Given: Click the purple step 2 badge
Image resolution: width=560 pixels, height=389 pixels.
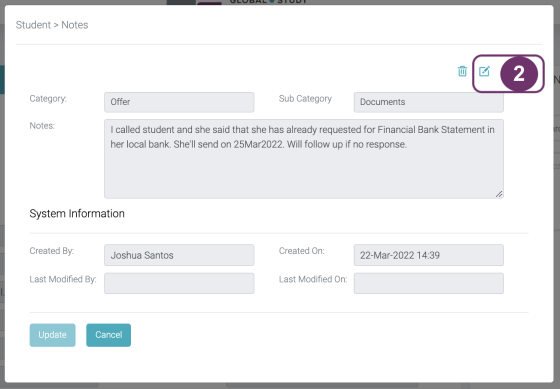Looking at the screenshot, I should [x=519, y=74].
